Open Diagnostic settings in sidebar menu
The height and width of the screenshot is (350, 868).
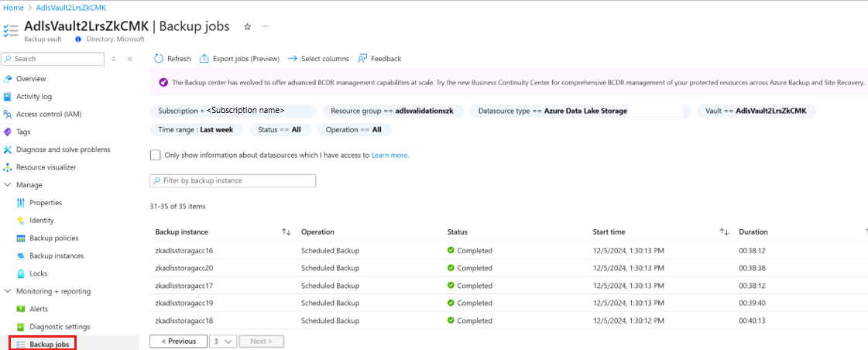tap(60, 327)
